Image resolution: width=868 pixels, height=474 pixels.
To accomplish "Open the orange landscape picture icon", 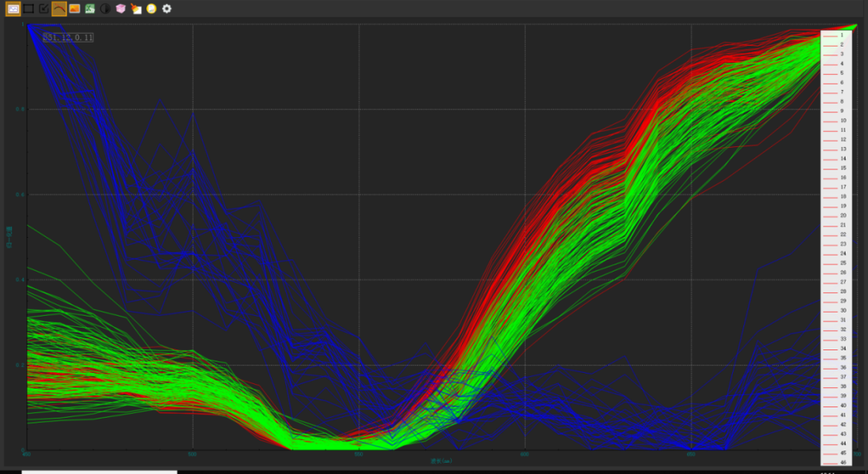I will coord(75,9).
